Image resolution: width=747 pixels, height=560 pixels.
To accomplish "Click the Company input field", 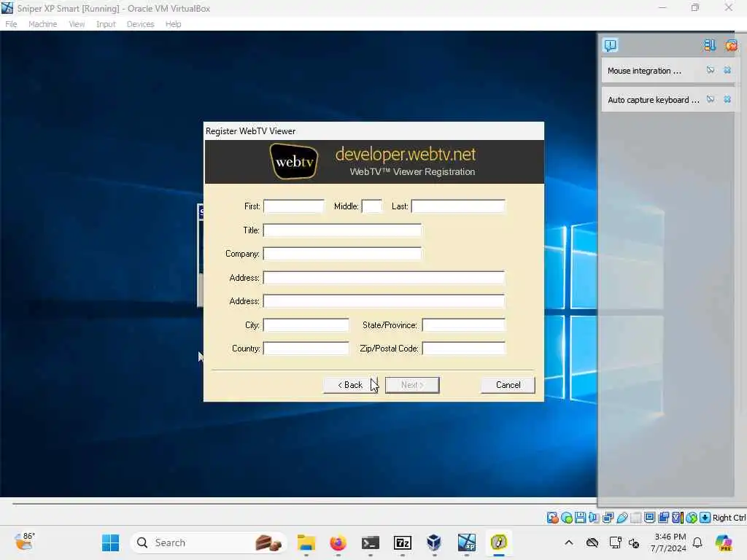I will coord(343,254).
